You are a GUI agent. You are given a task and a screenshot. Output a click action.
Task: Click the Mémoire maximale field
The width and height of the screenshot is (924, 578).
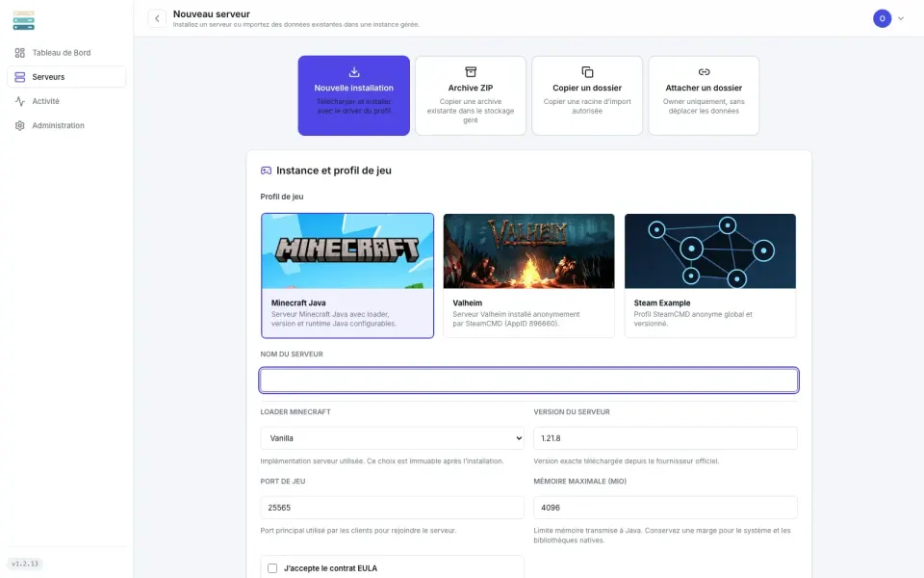click(x=665, y=508)
